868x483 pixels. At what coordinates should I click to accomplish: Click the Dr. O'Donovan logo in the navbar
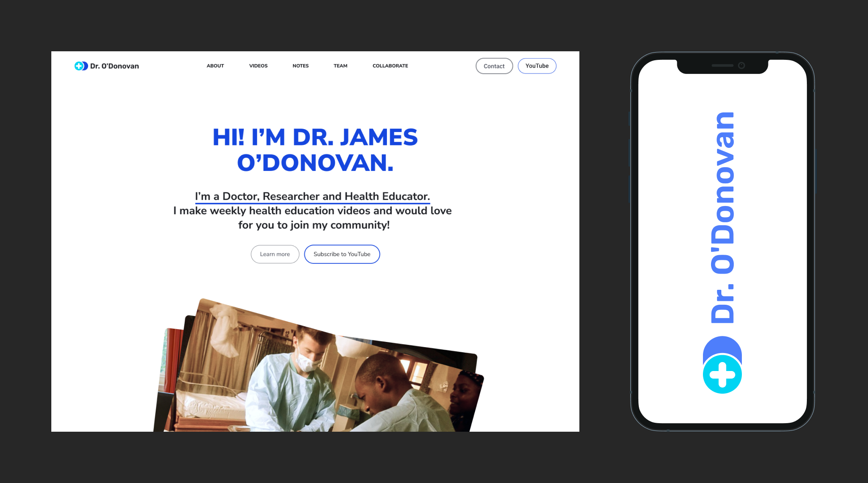tap(106, 66)
